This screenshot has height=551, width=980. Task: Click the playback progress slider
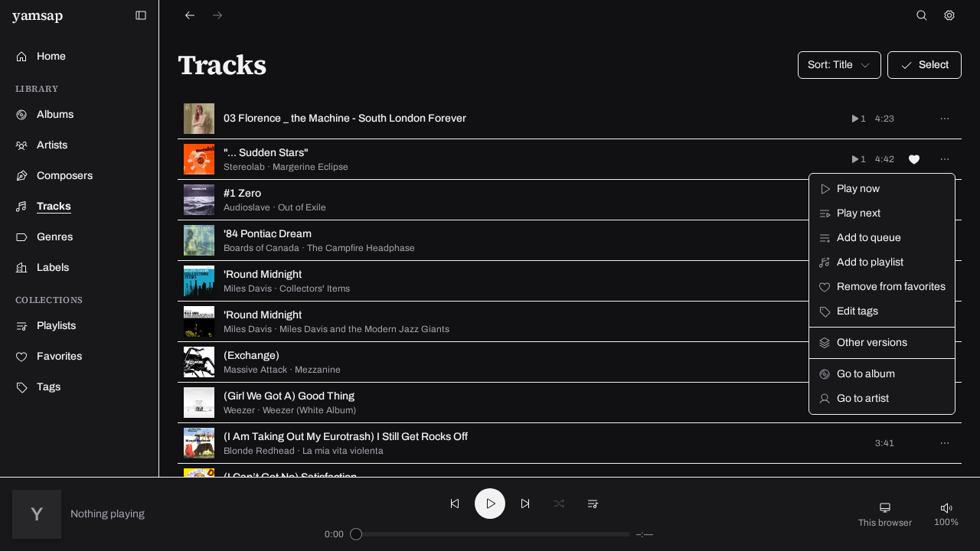(490, 534)
